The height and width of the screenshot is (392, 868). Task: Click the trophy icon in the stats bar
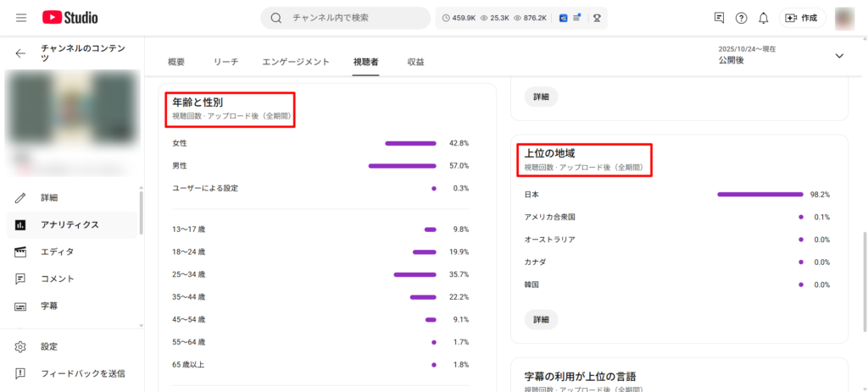click(597, 18)
